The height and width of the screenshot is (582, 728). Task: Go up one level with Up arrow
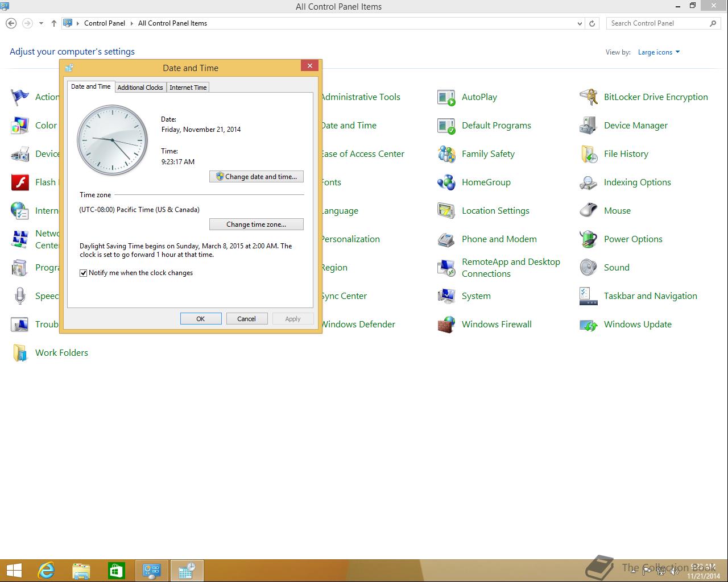(54, 23)
